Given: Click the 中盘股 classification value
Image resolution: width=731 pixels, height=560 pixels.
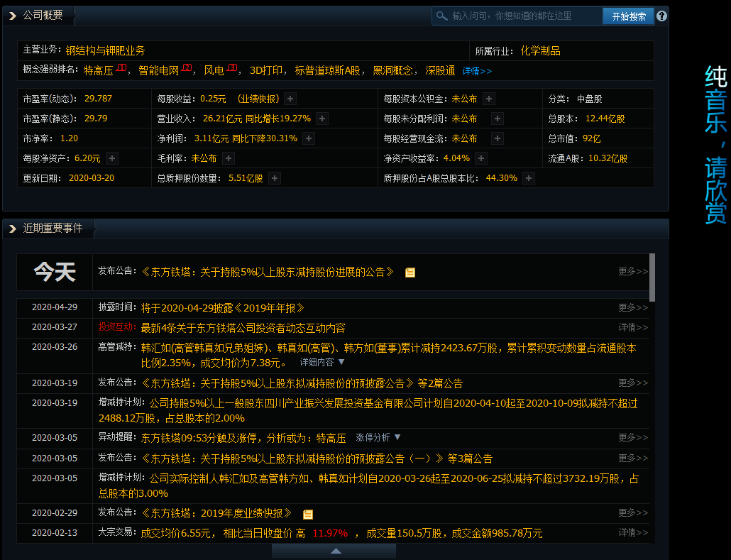Looking at the screenshot, I should coord(590,99).
